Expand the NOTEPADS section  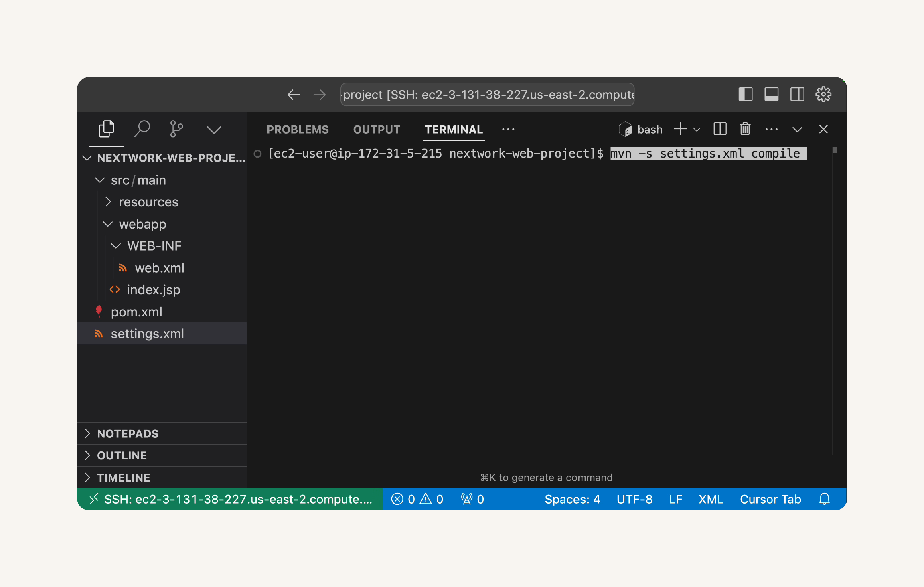pos(162,433)
